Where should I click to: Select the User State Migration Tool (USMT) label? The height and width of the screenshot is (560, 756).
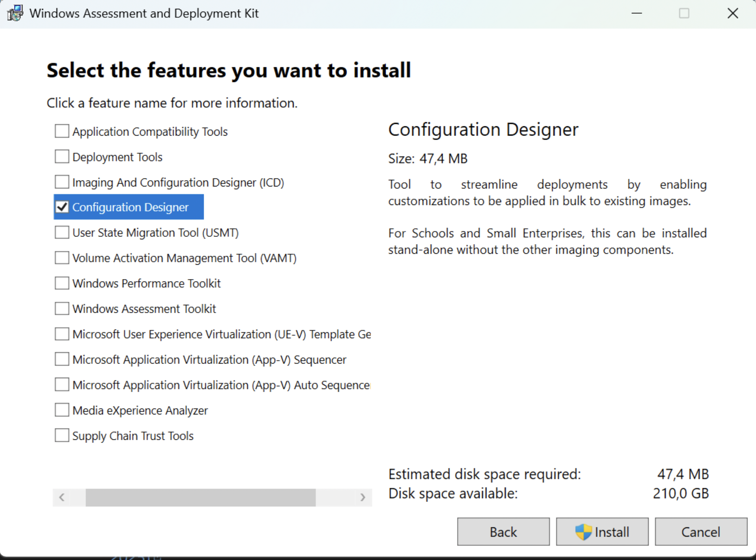click(155, 233)
